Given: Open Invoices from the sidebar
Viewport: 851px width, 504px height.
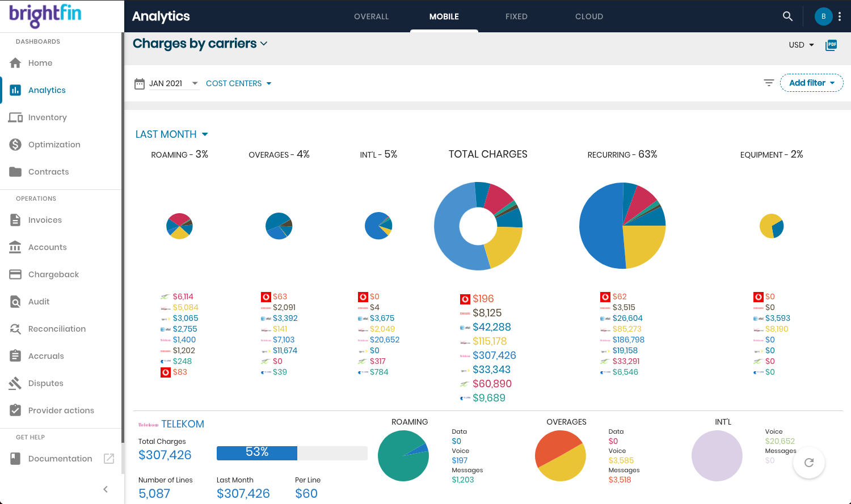Looking at the screenshot, I should point(45,220).
